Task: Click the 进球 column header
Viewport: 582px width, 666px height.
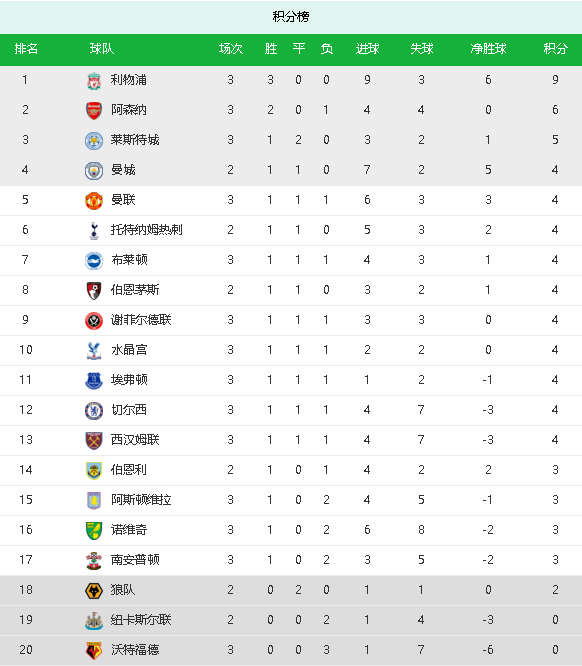Action: coord(367,49)
